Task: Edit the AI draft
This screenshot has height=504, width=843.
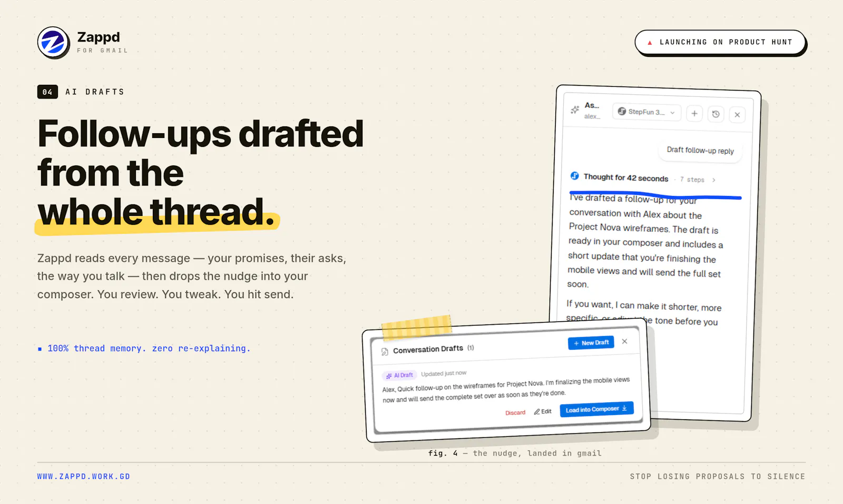Action: pos(543,411)
